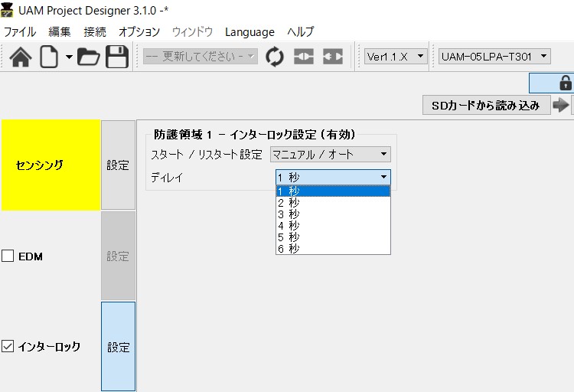The image size is (574, 392).
Task: Click the disconnect device icon
Action: tap(333, 57)
